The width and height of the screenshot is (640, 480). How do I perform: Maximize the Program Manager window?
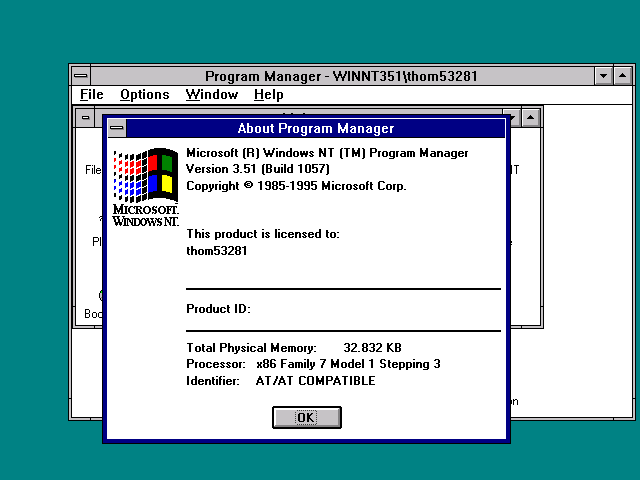621,76
